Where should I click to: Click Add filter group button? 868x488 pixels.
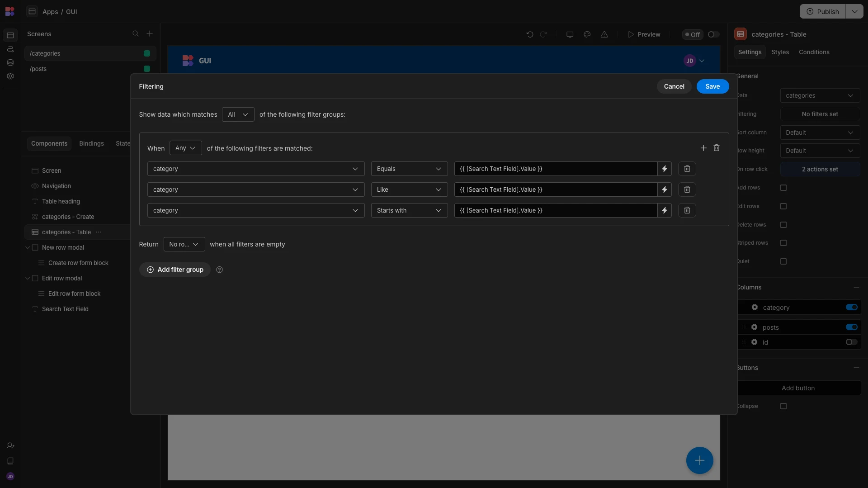click(x=175, y=270)
